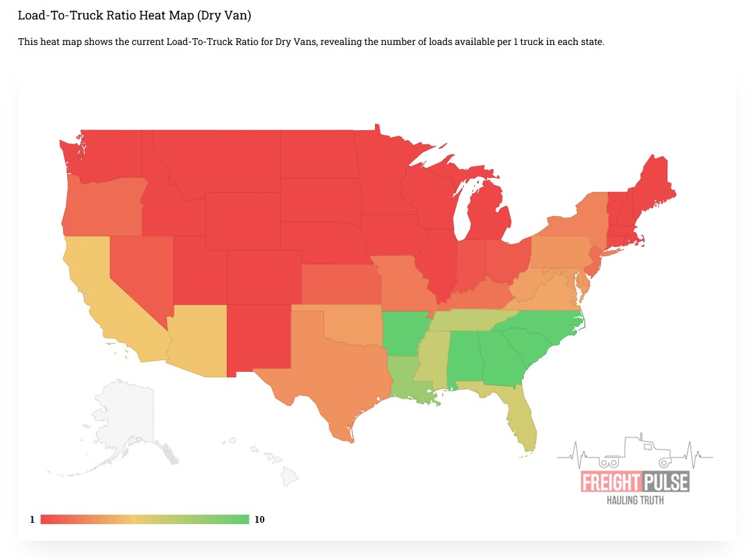Viewport: 756px width, 559px height.
Task: Select the state of Nevada
Action: click(x=138, y=268)
